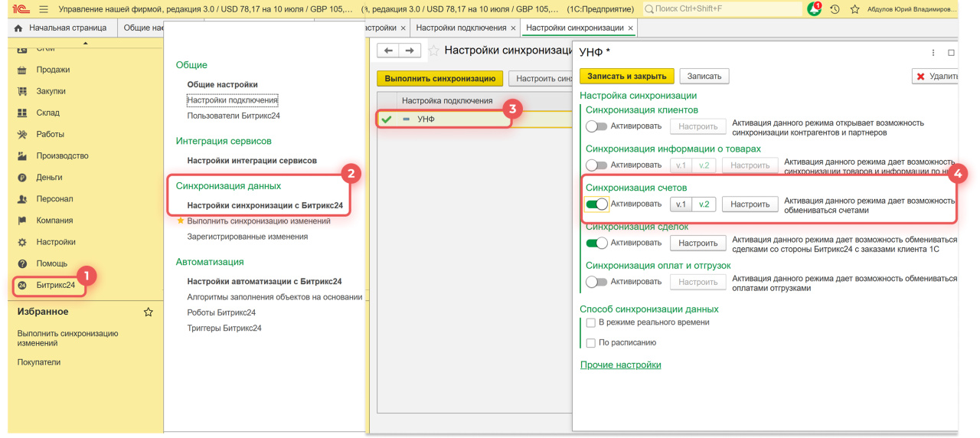This screenshot has width=980, height=438.
Task: Close the Настройки синхронизации tab
Action: [x=630, y=28]
